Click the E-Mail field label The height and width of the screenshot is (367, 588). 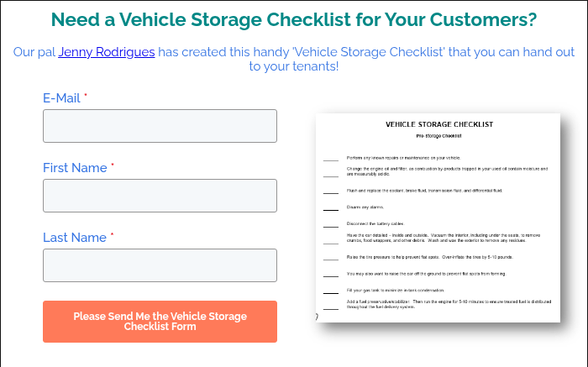pos(61,98)
